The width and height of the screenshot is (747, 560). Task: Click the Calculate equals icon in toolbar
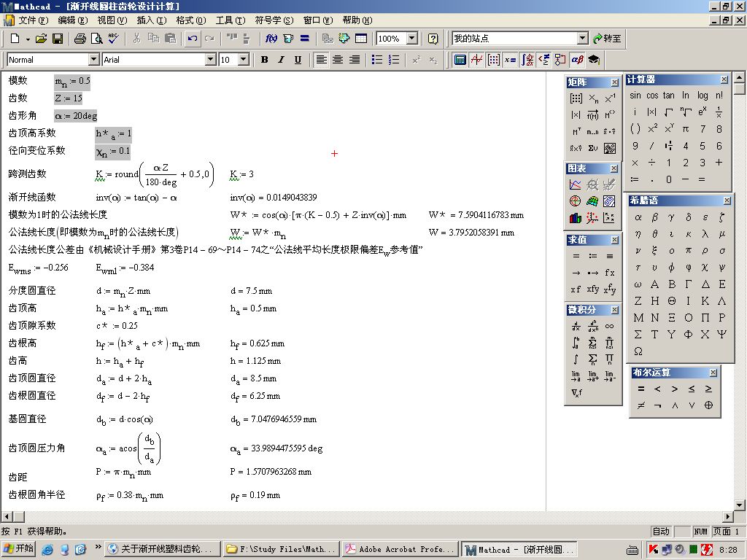(305, 39)
